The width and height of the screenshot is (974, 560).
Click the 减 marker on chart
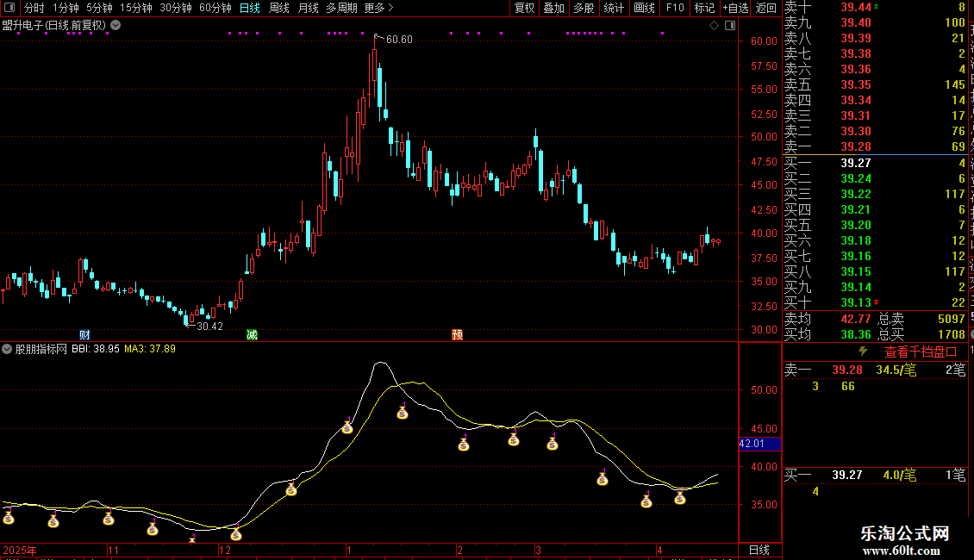(x=253, y=334)
